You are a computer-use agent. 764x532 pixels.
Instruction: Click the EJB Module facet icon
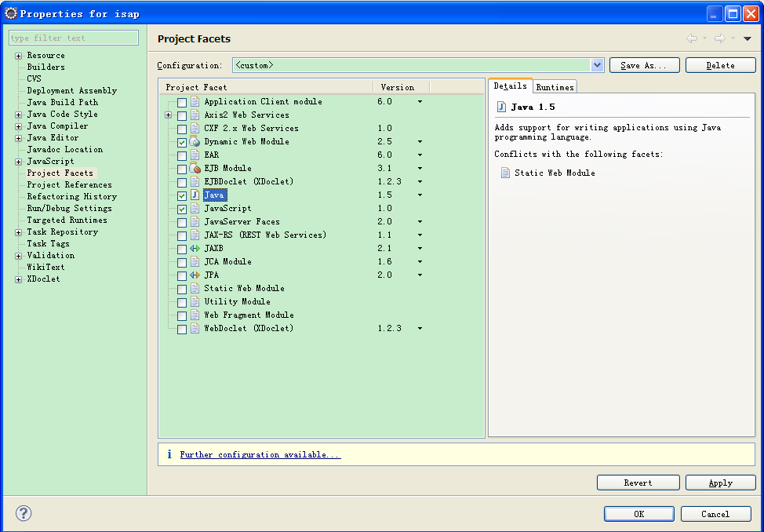pos(195,169)
